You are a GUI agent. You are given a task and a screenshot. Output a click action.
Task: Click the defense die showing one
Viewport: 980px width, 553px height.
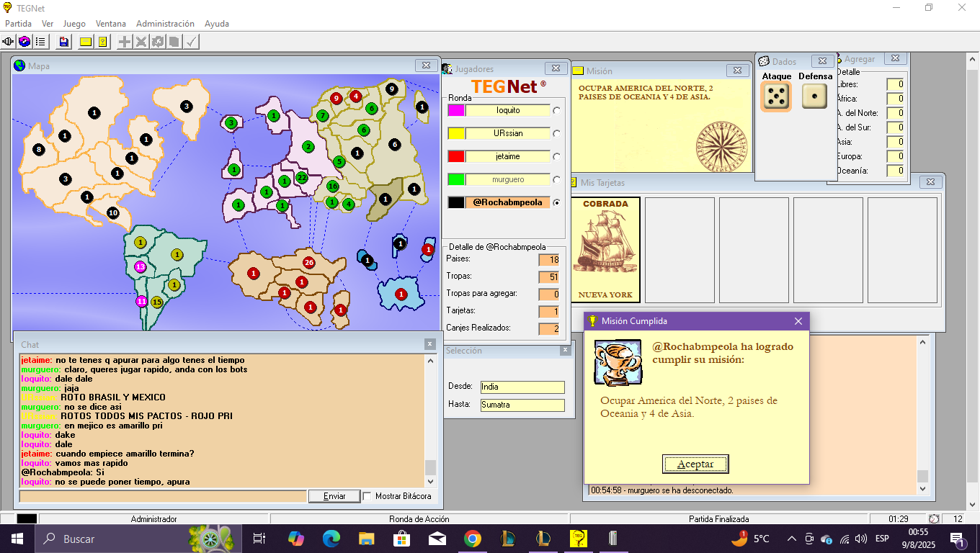click(814, 96)
